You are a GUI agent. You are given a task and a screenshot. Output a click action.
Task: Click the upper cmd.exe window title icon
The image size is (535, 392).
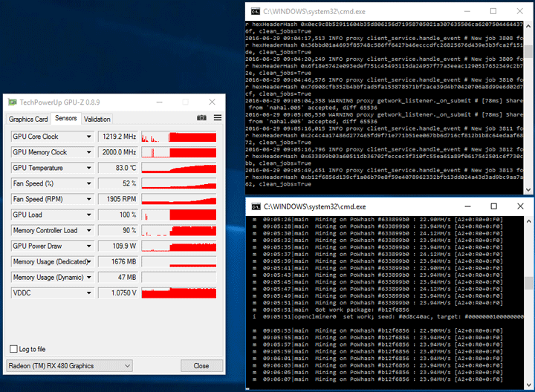coord(255,12)
